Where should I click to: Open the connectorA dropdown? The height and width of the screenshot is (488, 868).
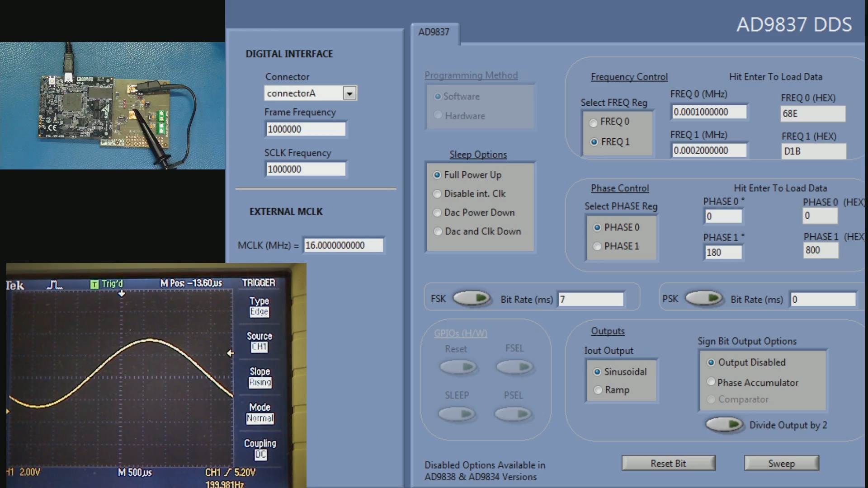pyautogui.click(x=349, y=93)
